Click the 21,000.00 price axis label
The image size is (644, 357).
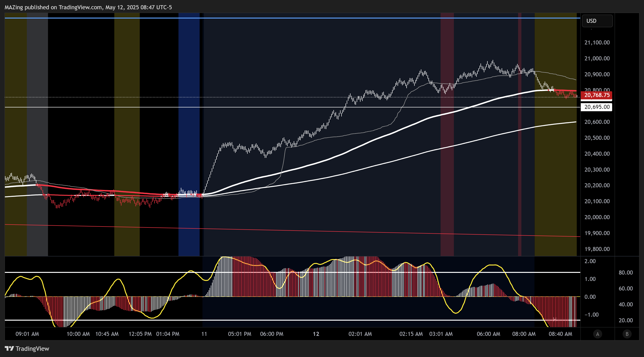[597, 58]
